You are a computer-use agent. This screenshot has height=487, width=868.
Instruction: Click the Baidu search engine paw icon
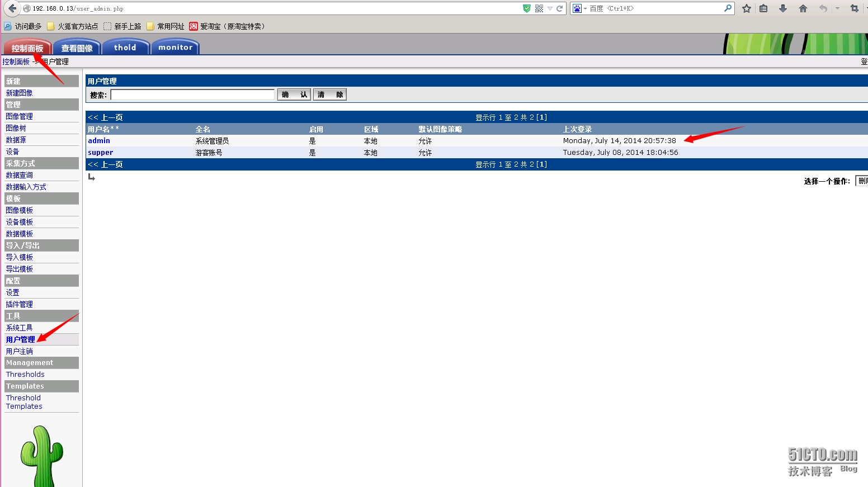pos(577,8)
